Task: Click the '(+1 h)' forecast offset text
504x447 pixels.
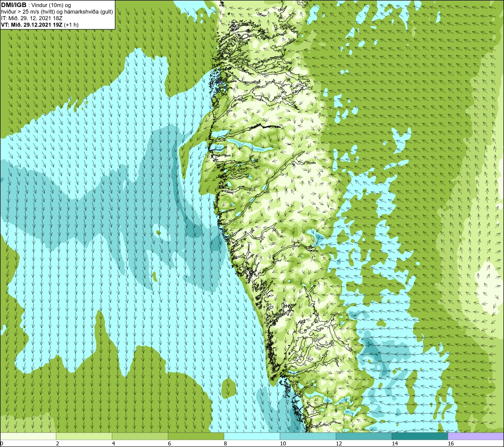Action: (71, 25)
